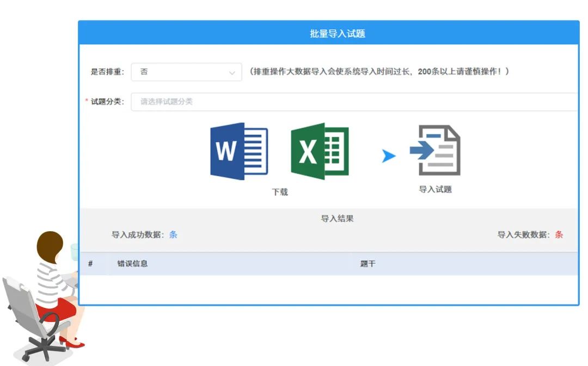
Task: Click the required 试题分类 field label
Action: (107, 102)
